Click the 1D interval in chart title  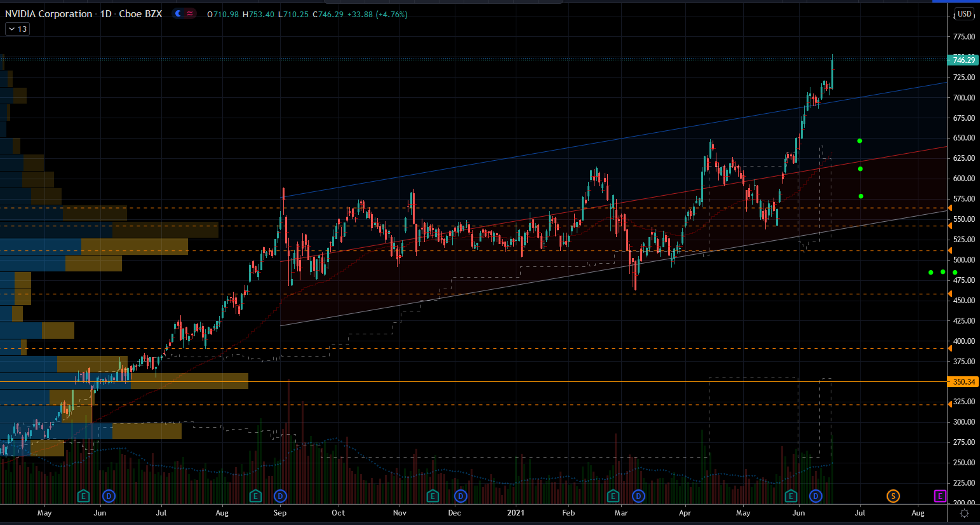pos(105,14)
